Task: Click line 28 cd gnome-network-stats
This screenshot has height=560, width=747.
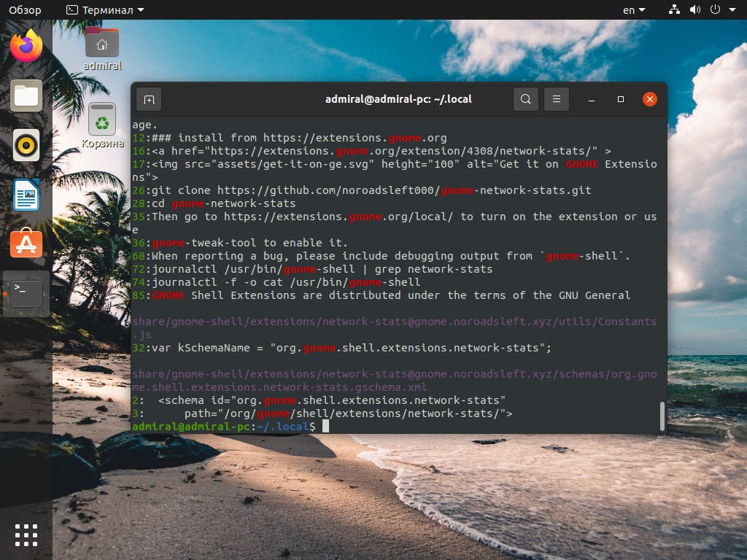Action: [214, 204]
